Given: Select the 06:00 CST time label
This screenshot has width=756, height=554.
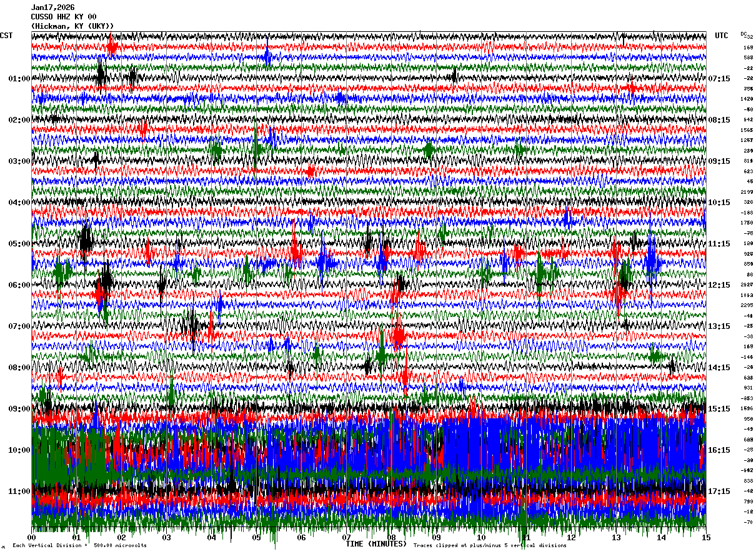Looking at the screenshot, I should click(19, 285).
